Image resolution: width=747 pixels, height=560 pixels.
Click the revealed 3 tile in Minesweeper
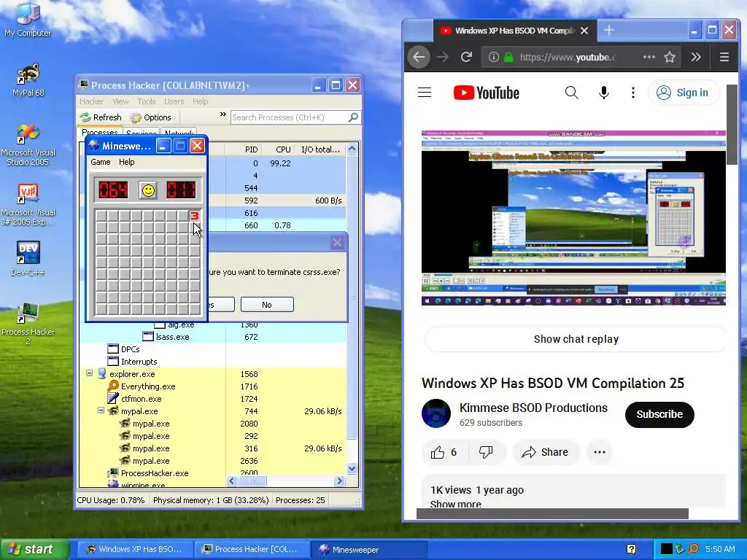(194, 216)
